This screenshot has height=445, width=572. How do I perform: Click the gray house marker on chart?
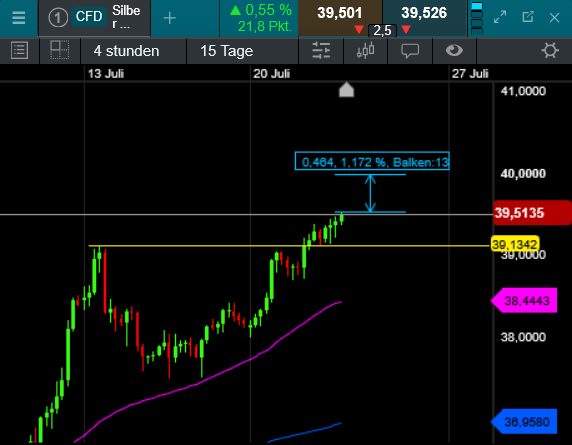click(346, 90)
